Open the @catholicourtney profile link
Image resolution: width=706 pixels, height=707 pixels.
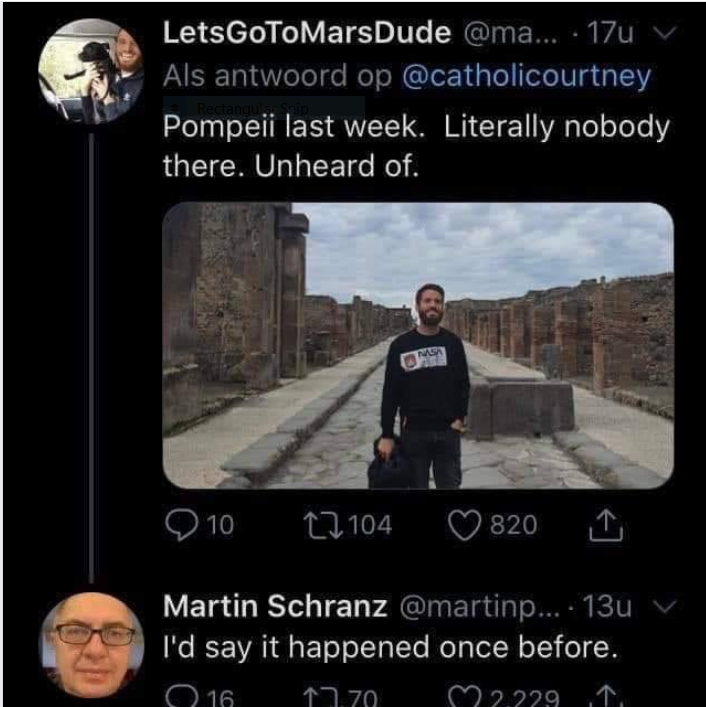point(526,76)
